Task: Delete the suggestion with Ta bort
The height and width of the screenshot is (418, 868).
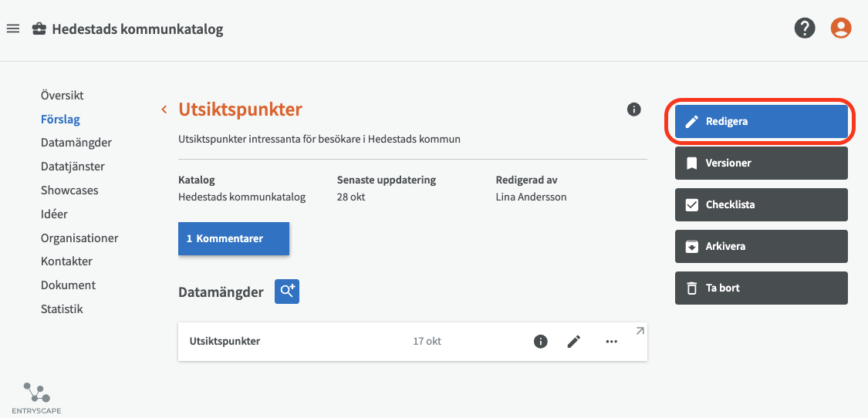Action: [x=761, y=288]
